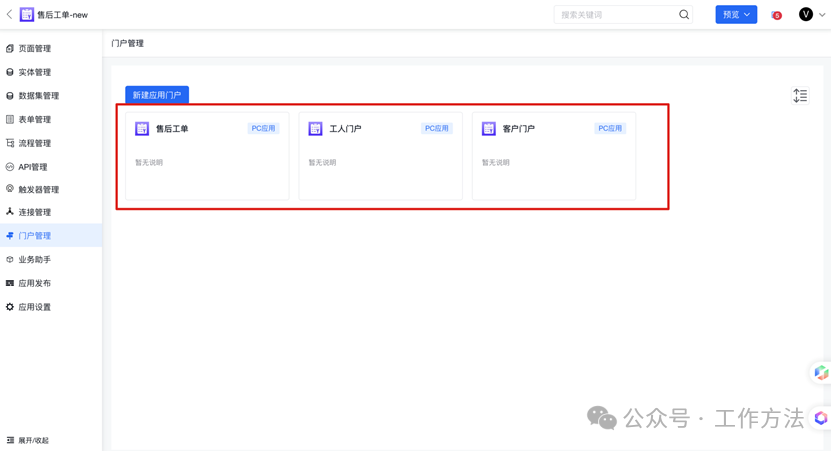
Task: Click PC应用 tag on 售后工单 card
Action: (x=263, y=129)
